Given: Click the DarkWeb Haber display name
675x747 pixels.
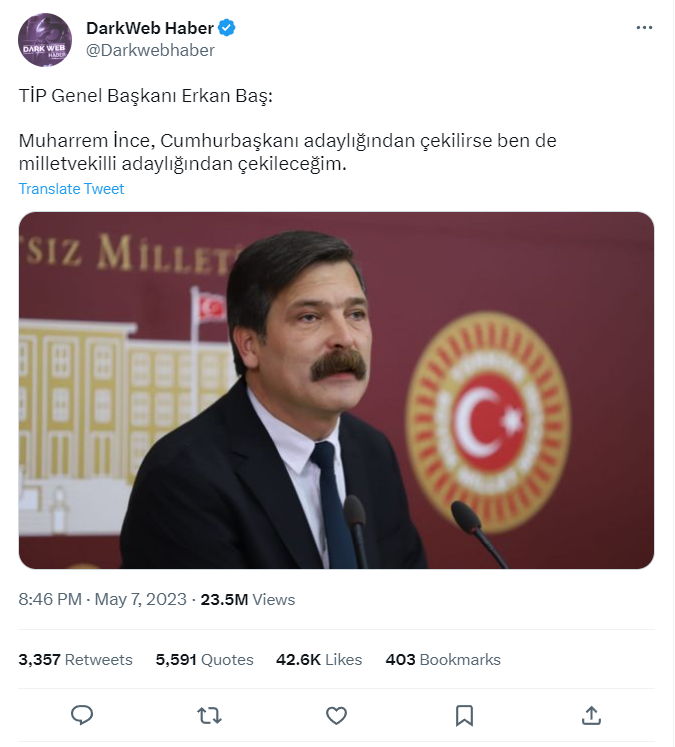Looking at the screenshot, I should [x=149, y=28].
